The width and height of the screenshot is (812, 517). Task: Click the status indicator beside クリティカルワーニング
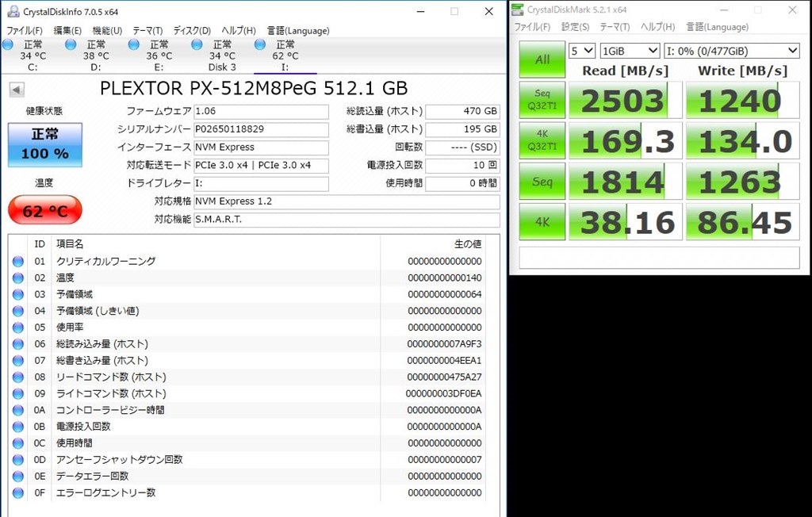point(18,261)
